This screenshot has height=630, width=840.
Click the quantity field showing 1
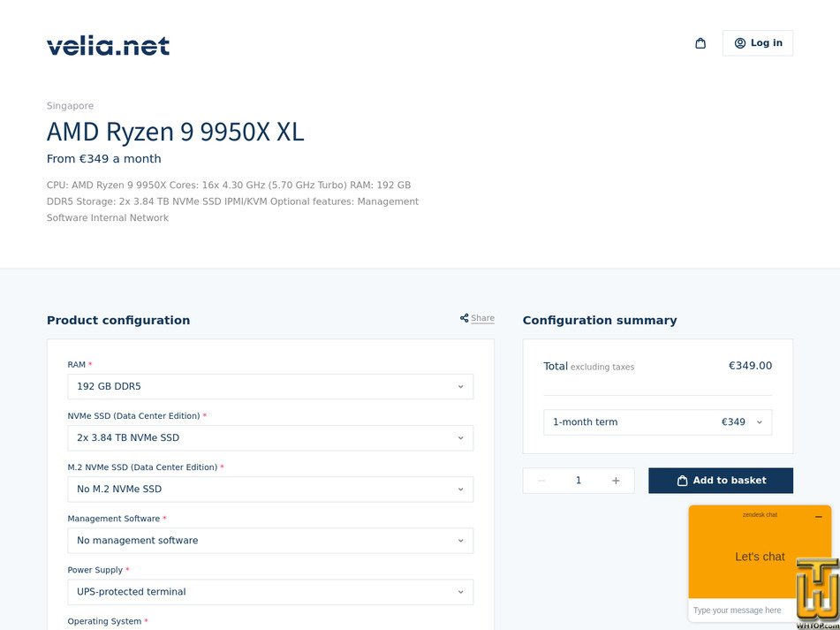pos(579,481)
